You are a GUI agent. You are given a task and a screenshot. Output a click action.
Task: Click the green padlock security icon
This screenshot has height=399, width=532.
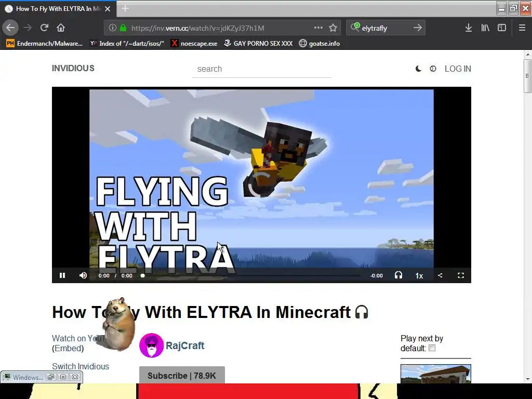click(123, 28)
